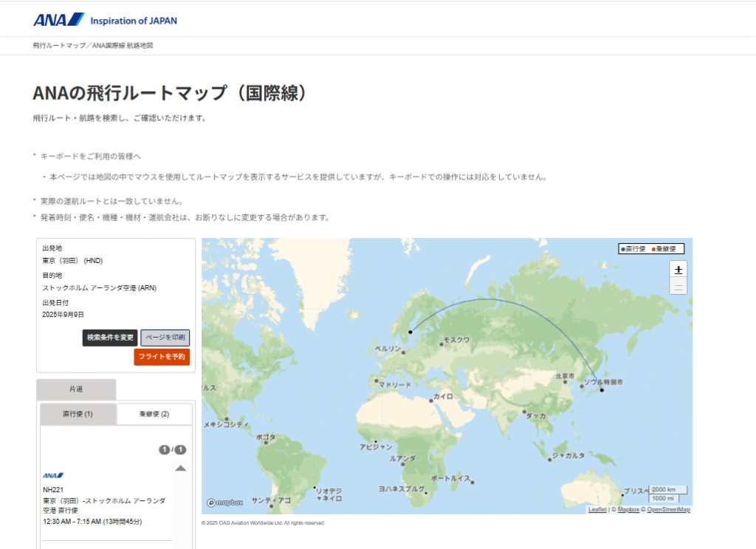Open the Mapbox attribution link
756x549 pixels.
click(628, 509)
